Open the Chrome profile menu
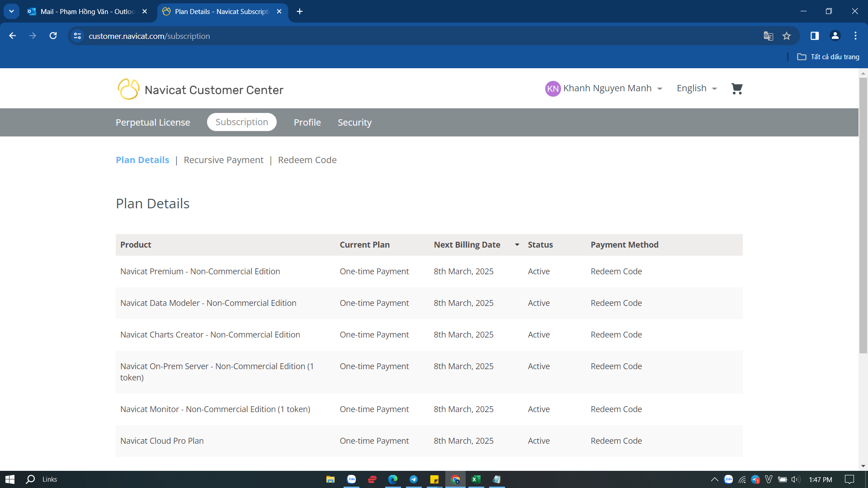868x488 pixels. click(x=835, y=36)
